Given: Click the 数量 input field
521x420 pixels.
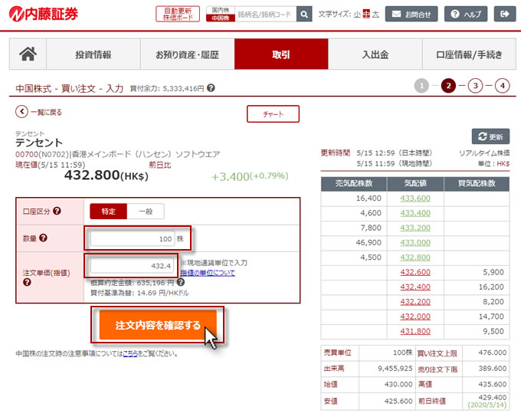Looking at the screenshot, I should click(133, 238).
